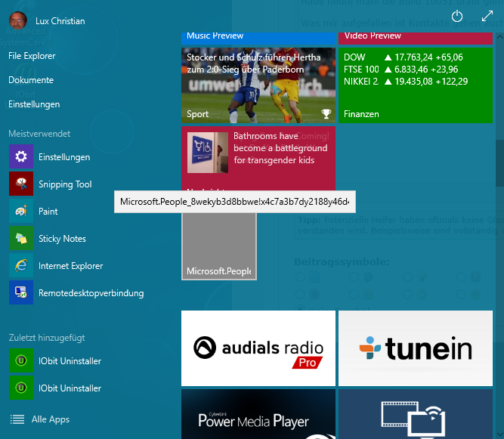Click the DOW 17.763,24 stock line
Screen dimensions: 504x439
(x=404, y=57)
